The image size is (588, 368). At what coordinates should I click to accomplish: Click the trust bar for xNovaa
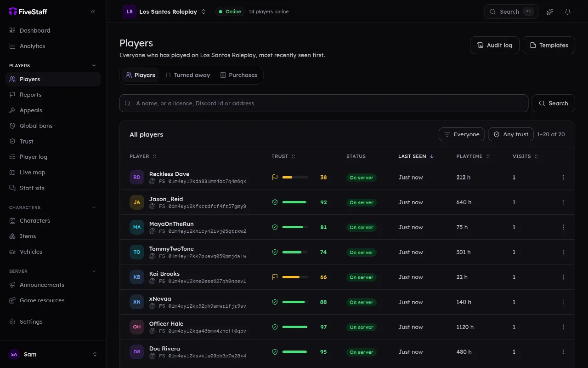click(x=295, y=302)
